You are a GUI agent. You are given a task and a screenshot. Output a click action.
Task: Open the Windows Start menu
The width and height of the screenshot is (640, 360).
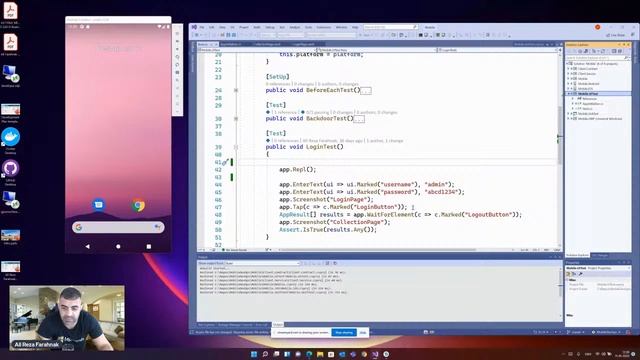click(254, 354)
